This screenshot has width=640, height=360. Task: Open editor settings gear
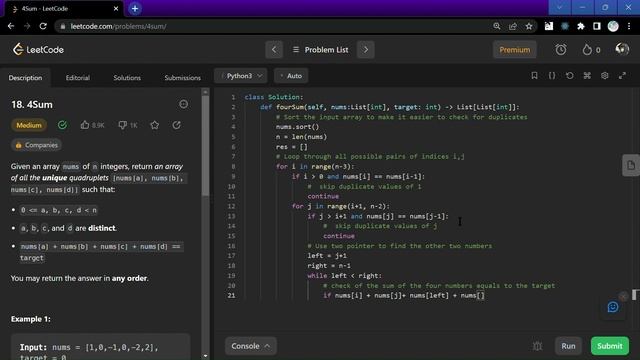coord(604,76)
